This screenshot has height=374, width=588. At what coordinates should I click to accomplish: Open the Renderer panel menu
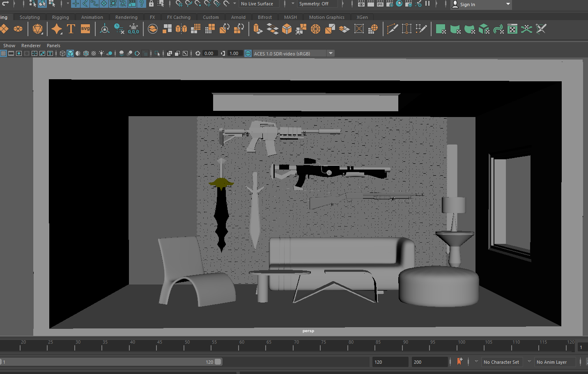31,46
